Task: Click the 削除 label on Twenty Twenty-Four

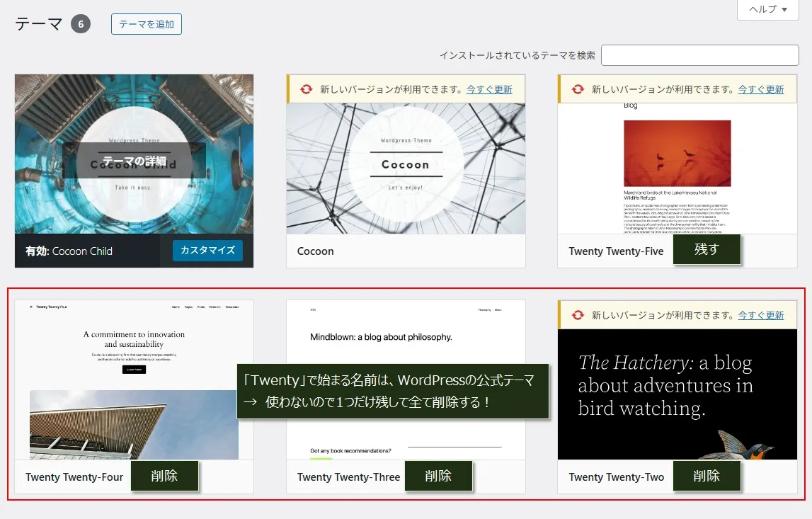Action: [x=164, y=476]
